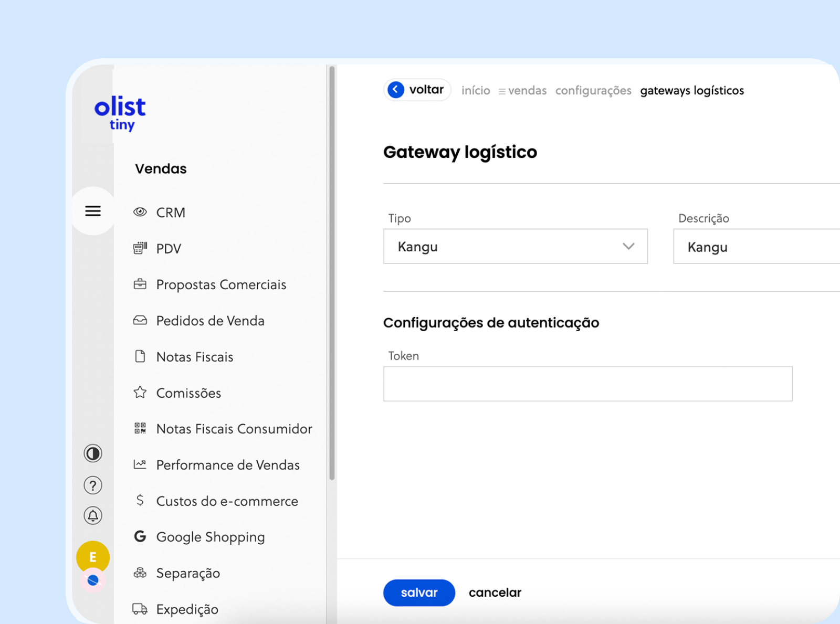This screenshot has width=840, height=624.
Task: Open the user avatar E
Action: pos(93,557)
